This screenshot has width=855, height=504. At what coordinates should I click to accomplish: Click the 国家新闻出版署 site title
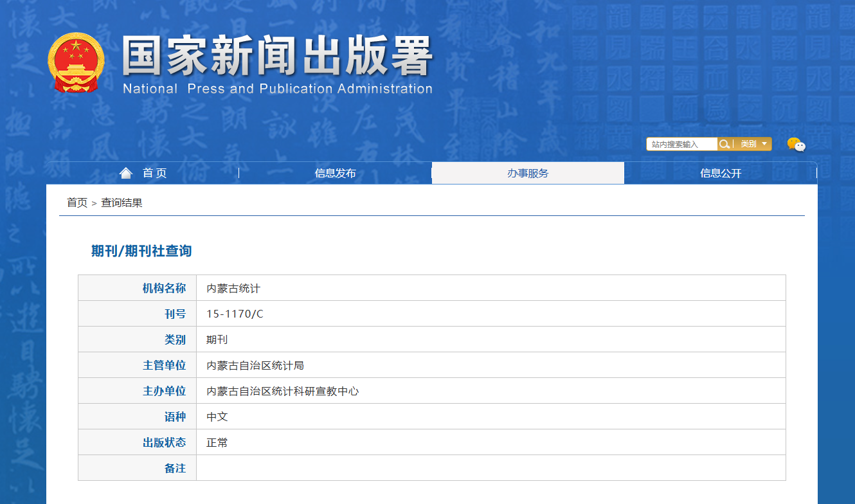coord(277,57)
